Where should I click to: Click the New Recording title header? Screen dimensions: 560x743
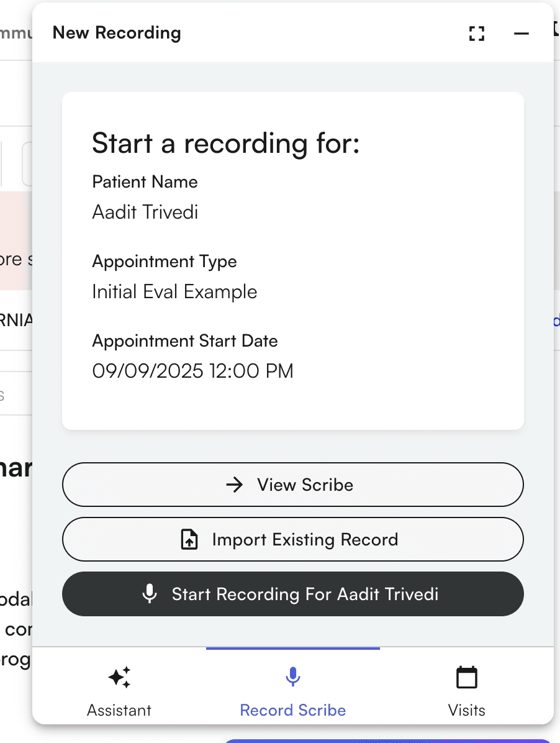click(x=117, y=33)
